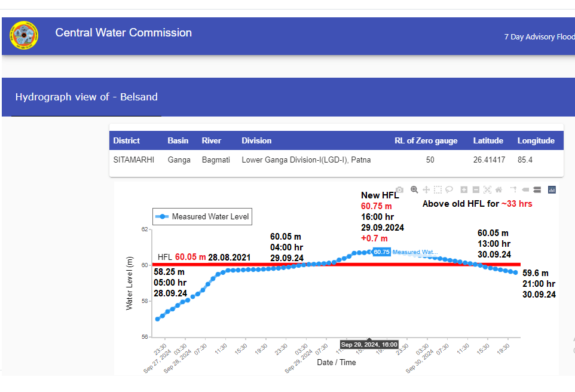The height and width of the screenshot is (392, 575).
Task: Enable show closest data on hover
Action: tap(525, 189)
